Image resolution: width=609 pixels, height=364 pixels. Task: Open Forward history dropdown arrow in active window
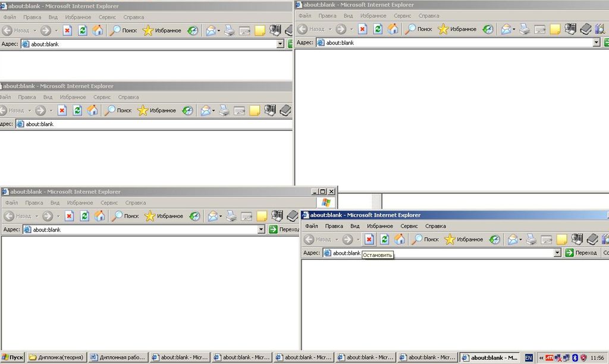[358, 239]
